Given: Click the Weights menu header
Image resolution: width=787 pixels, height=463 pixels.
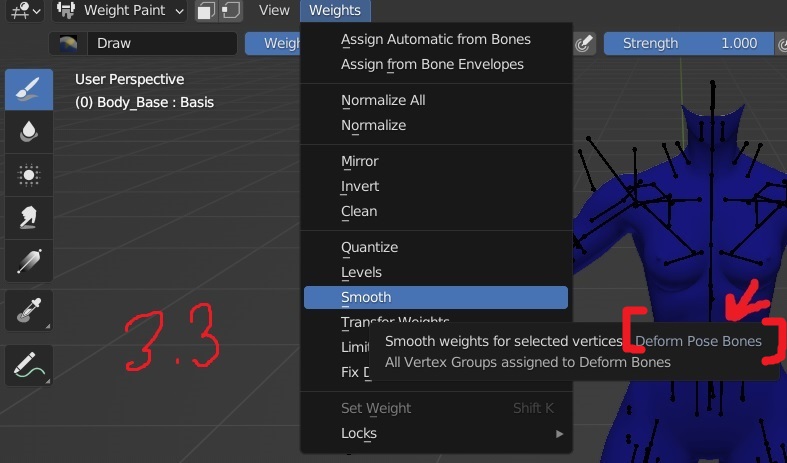Looking at the screenshot, I should pyautogui.click(x=335, y=10).
